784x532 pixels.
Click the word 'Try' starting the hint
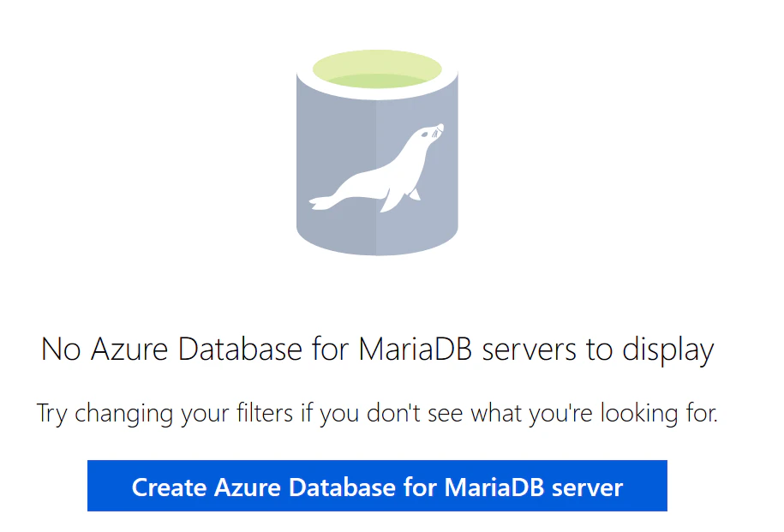(51, 414)
